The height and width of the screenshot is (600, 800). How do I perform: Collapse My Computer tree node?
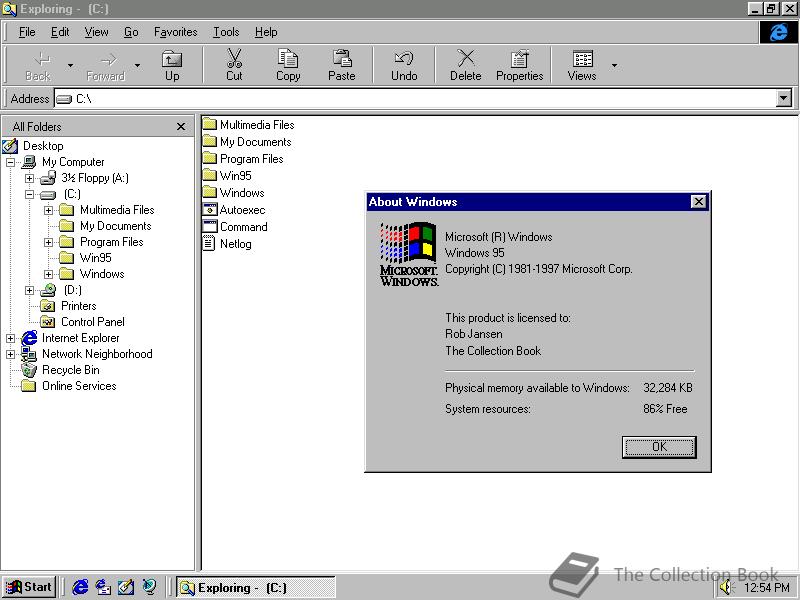coord(10,162)
